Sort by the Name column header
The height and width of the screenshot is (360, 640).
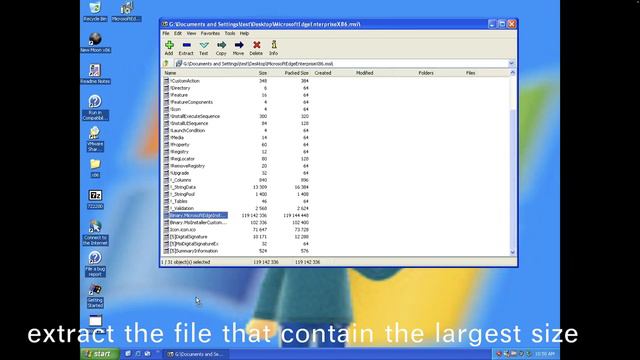170,73
